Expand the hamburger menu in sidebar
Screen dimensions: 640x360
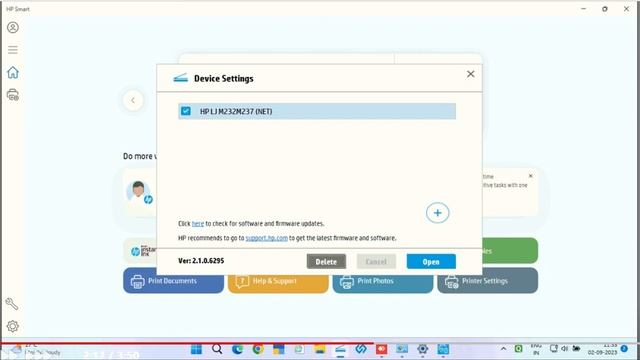point(13,50)
